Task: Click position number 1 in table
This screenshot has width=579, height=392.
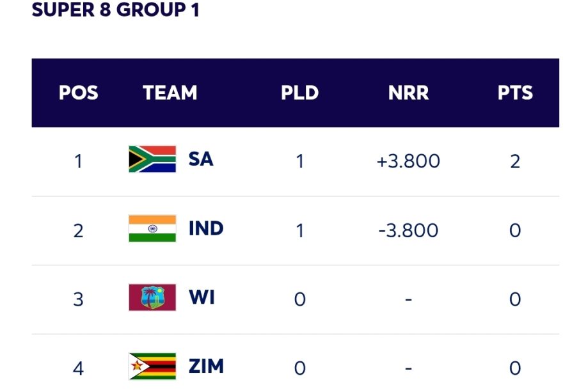Action: point(78,161)
